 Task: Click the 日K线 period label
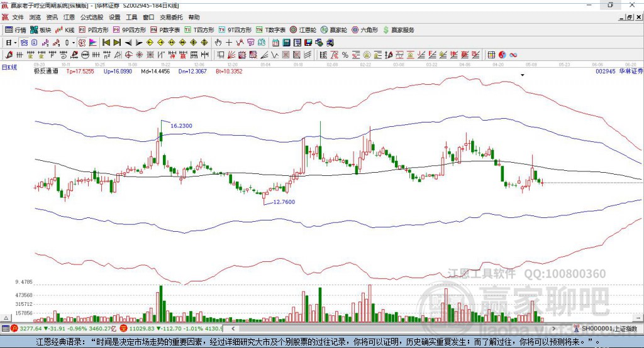[9, 67]
